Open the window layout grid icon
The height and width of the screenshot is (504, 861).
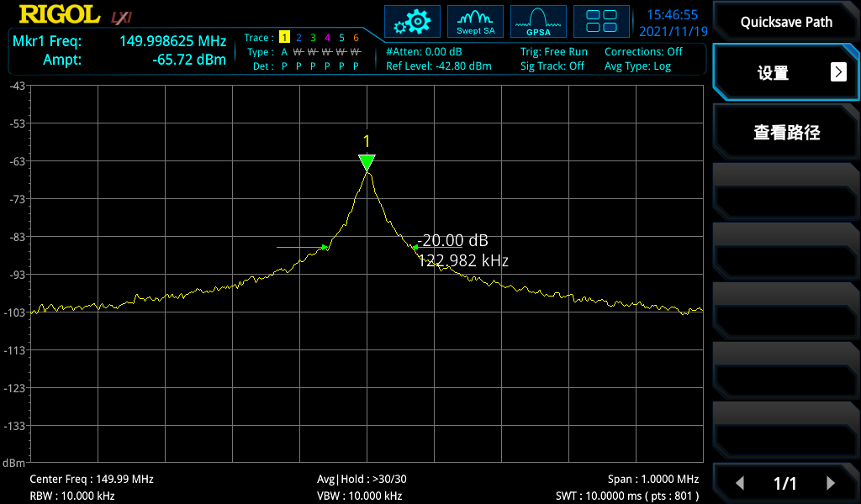point(601,22)
